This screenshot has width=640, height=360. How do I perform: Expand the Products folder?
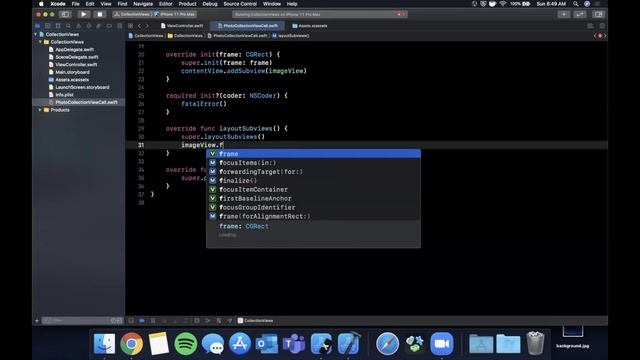(40, 110)
